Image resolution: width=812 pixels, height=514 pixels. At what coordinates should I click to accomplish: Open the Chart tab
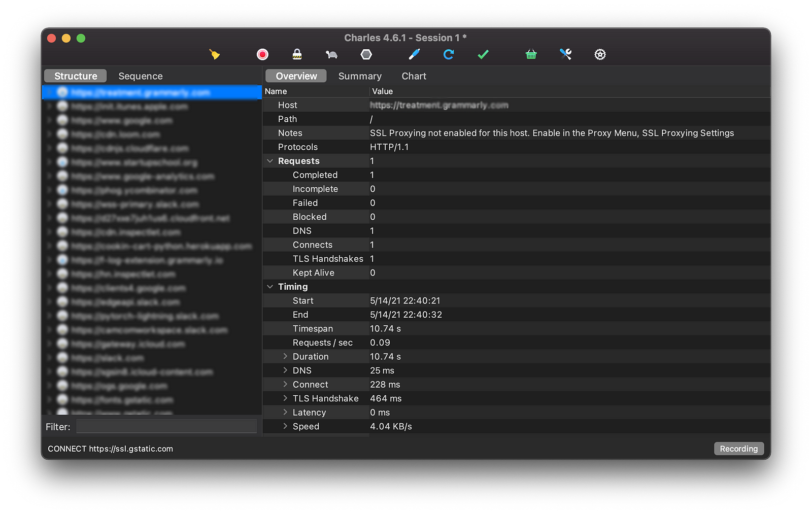[x=414, y=76]
